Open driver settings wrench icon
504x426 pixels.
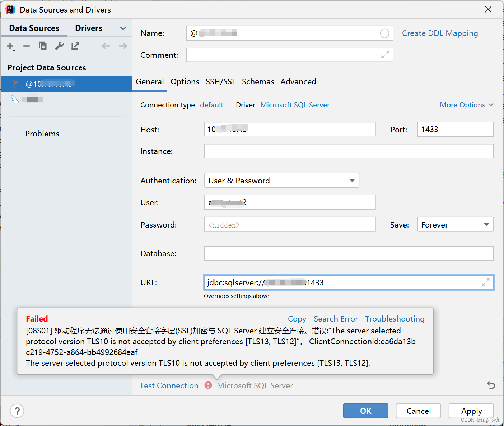pyautogui.click(x=59, y=46)
